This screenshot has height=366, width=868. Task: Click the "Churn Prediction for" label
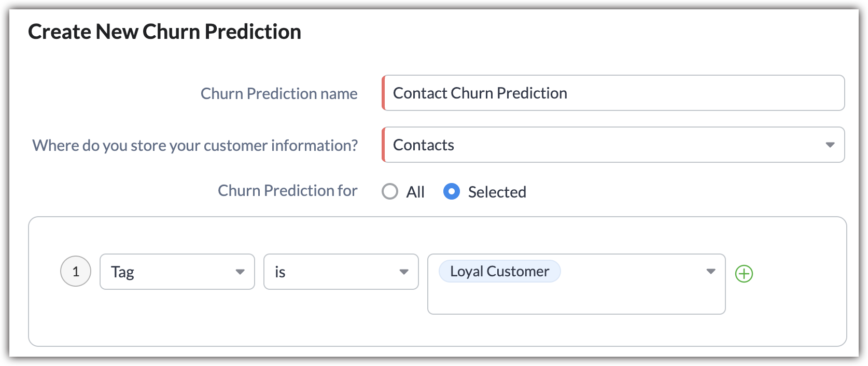[287, 191]
